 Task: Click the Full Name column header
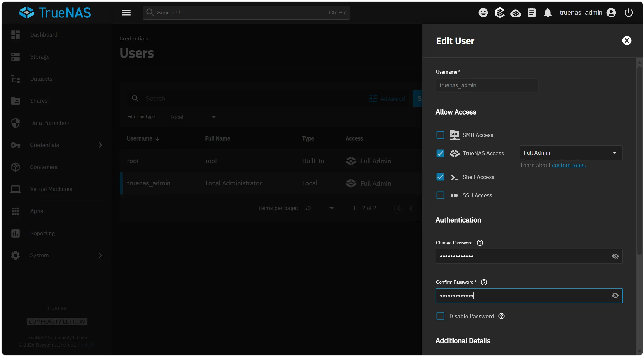point(218,138)
